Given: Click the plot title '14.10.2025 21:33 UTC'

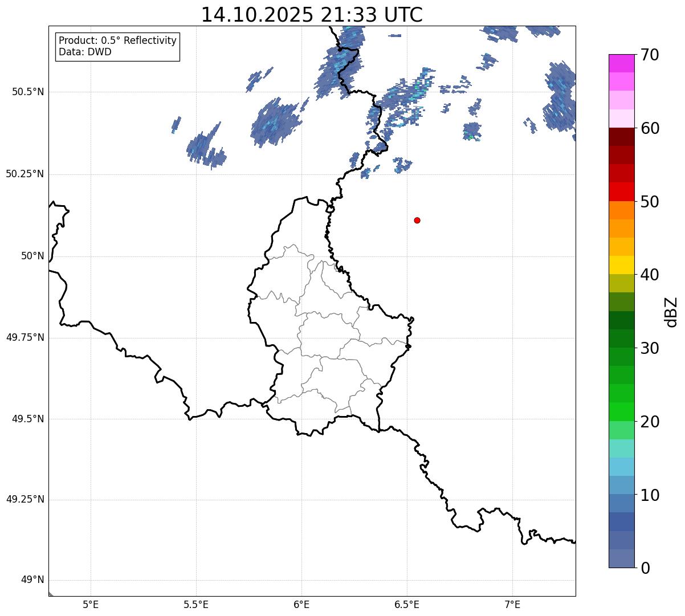Looking at the screenshot, I should coord(312,15).
